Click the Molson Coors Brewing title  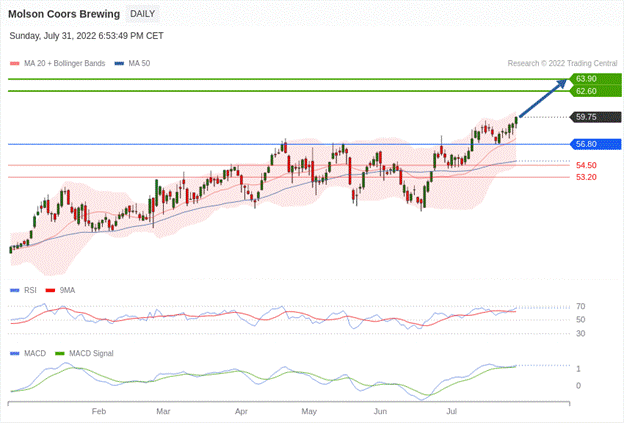(x=64, y=14)
